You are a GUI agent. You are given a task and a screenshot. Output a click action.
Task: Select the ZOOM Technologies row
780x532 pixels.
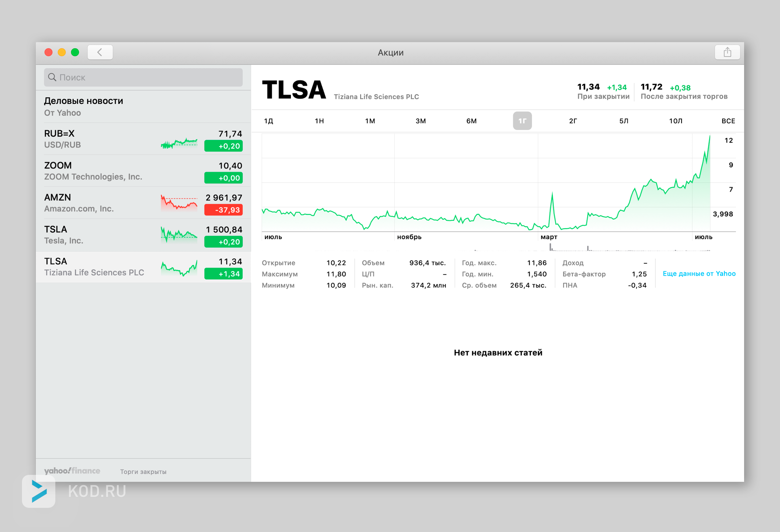143,171
